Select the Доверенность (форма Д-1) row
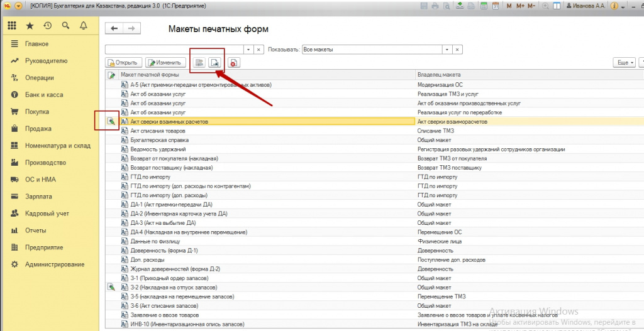Viewport: 644px width, 331px height. [x=375, y=250]
